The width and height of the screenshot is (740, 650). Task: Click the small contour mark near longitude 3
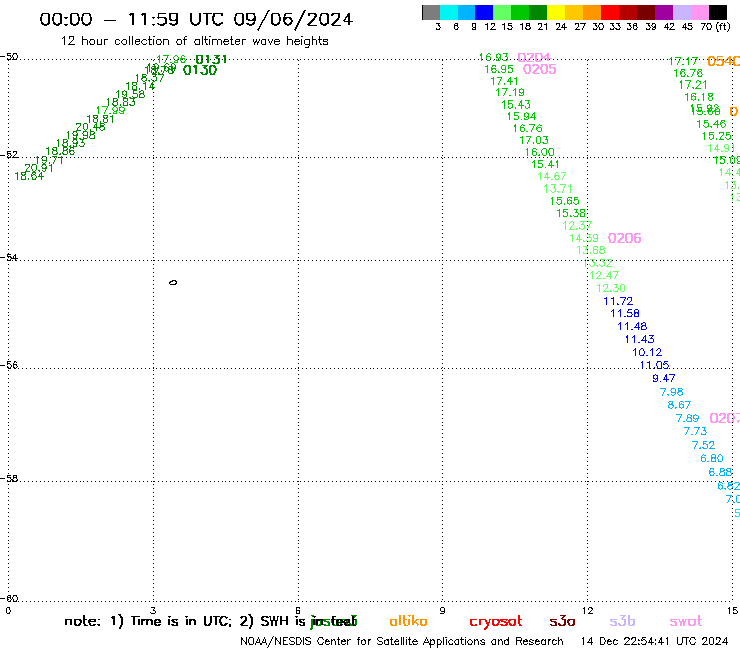173,282
